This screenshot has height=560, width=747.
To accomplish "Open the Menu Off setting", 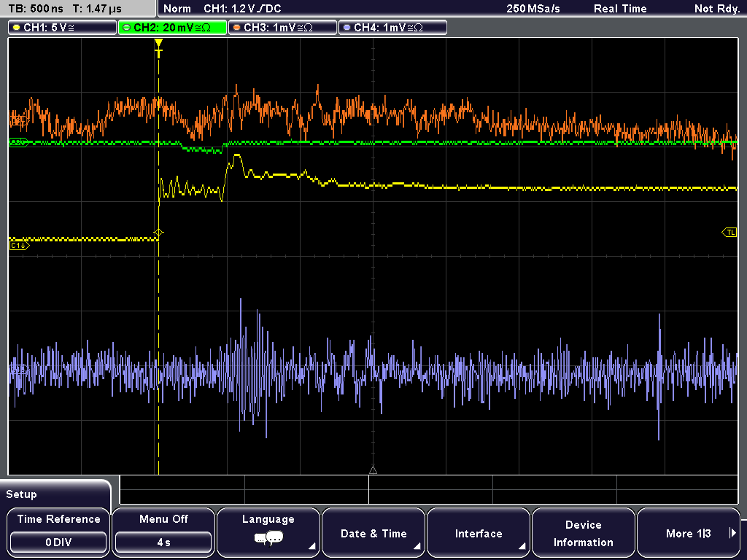I will (163, 532).
